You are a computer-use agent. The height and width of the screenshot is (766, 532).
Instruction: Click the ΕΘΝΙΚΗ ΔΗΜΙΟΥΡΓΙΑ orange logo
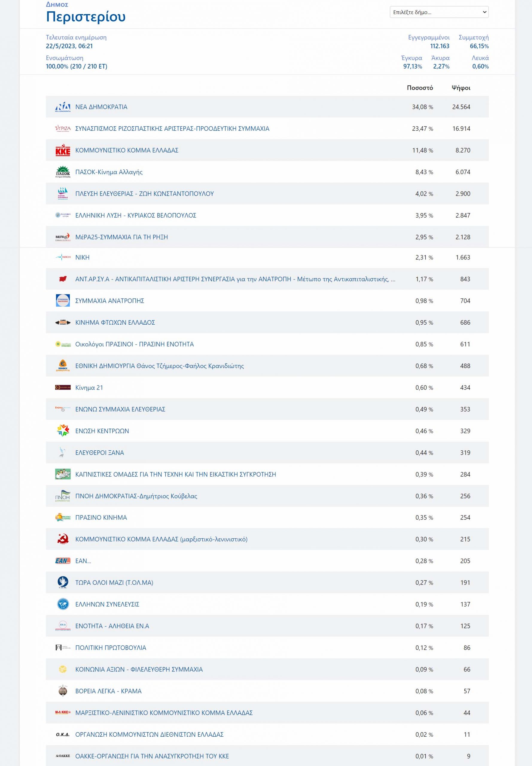point(63,366)
